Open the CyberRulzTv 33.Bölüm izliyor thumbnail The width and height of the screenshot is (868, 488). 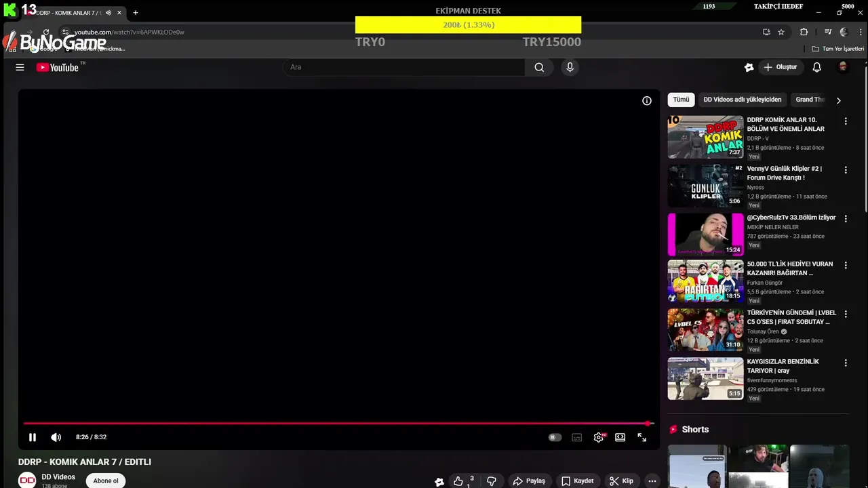705,235
